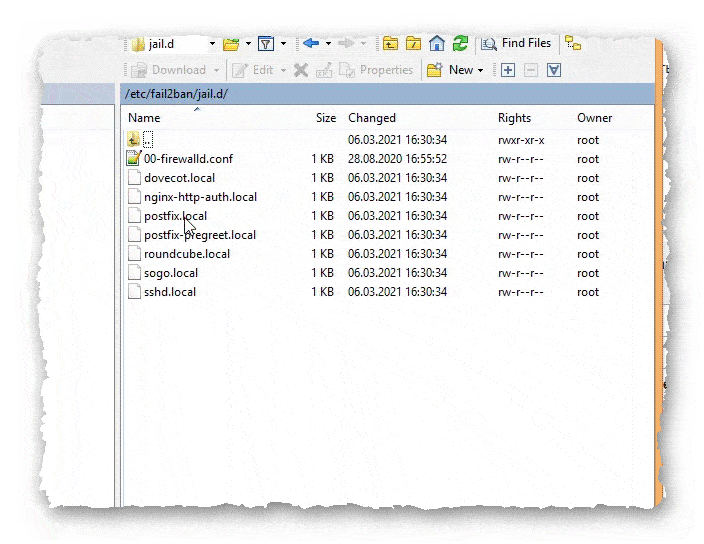Select the 00-firewalld.conf file
The image size is (704, 544).
(189, 159)
